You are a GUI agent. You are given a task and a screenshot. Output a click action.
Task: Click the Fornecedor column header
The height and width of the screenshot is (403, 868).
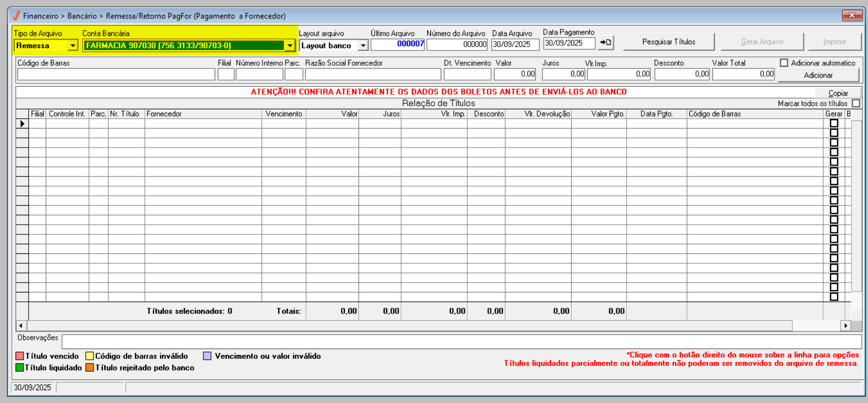[203, 114]
